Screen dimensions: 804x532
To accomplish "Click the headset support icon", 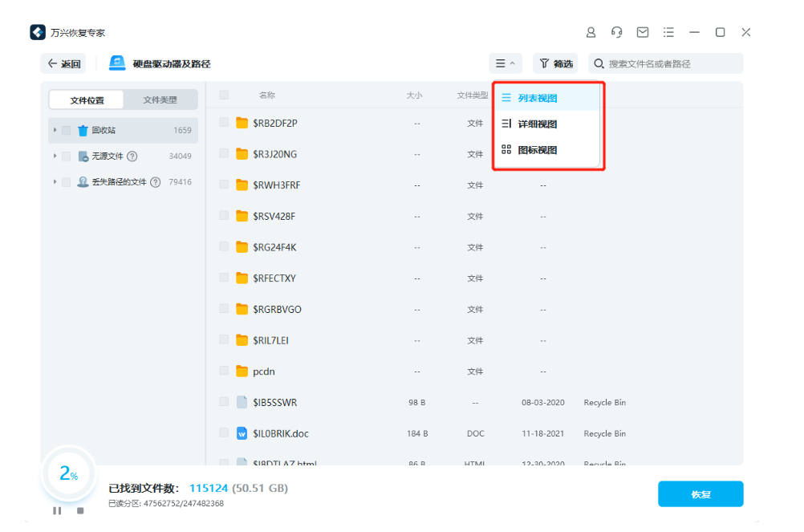I will pyautogui.click(x=616, y=32).
